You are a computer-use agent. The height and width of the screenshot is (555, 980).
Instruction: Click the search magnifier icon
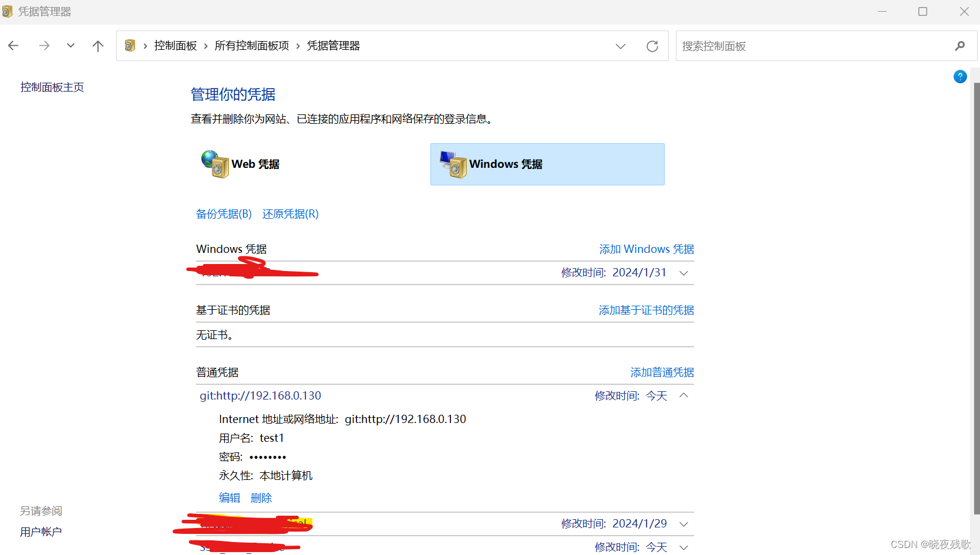coord(960,46)
